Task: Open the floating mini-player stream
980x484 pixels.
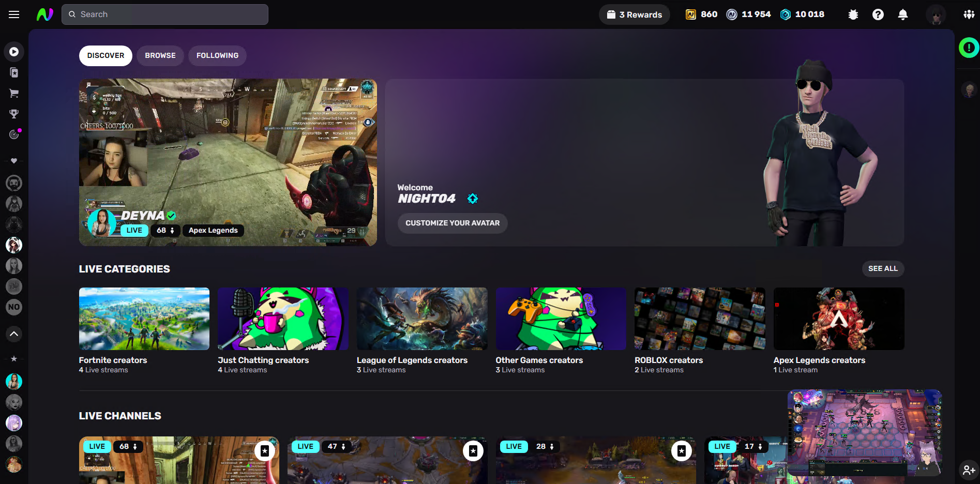Action: 865,433
